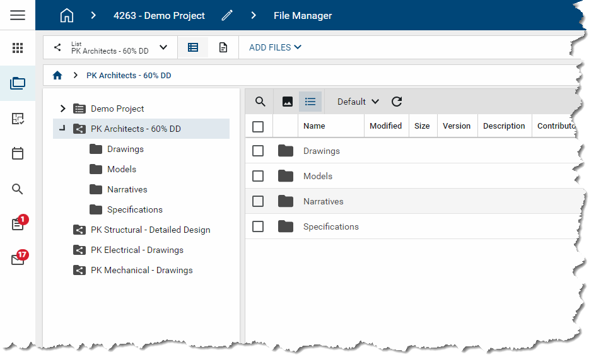Refresh the file list

(396, 102)
